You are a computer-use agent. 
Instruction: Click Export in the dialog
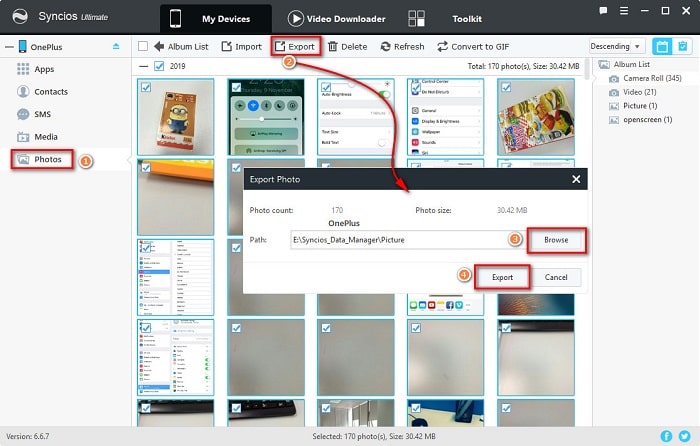[502, 277]
